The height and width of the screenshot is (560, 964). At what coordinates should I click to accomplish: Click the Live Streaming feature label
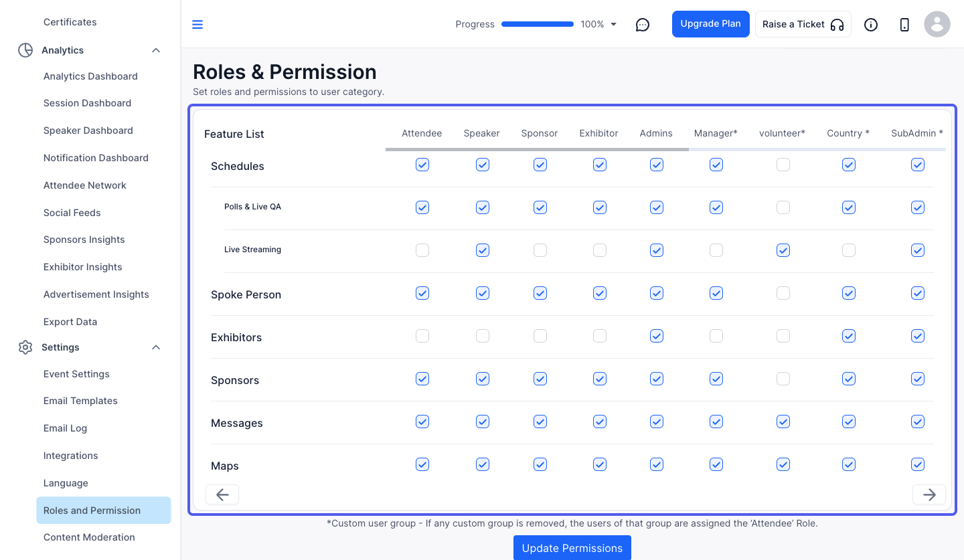tap(252, 250)
